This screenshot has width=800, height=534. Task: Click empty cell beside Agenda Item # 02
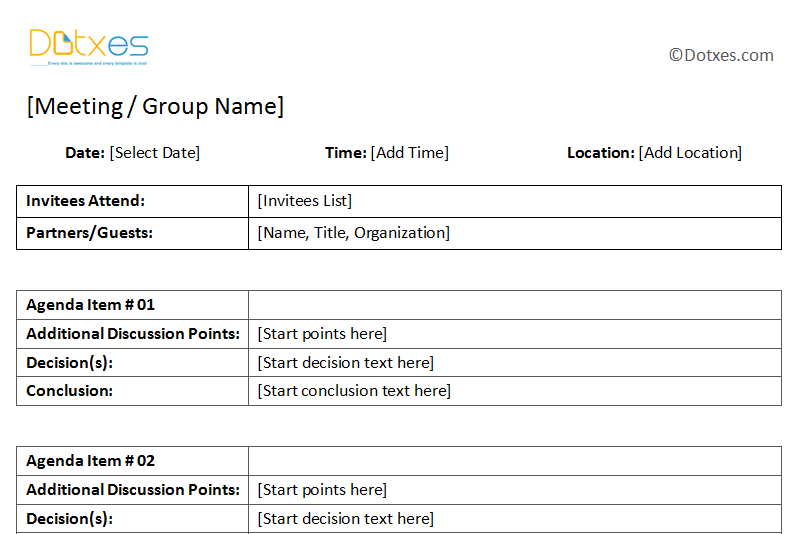tap(515, 461)
